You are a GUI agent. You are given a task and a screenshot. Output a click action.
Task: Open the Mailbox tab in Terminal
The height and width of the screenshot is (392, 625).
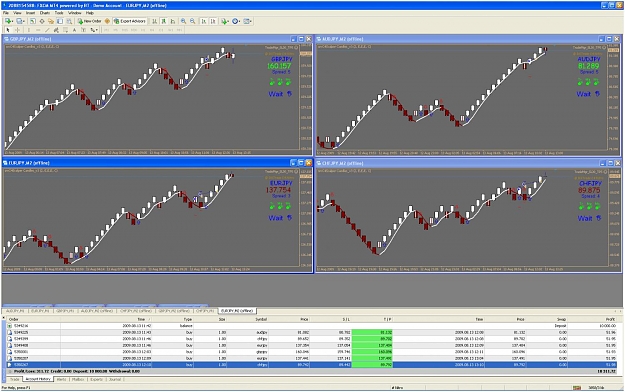pos(78,379)
